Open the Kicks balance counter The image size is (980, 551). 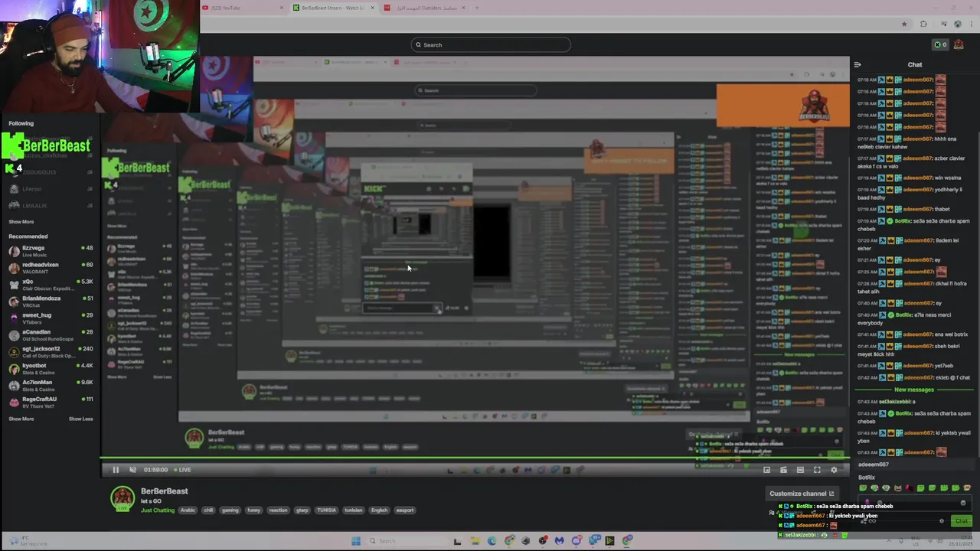(x=940, y=44)
